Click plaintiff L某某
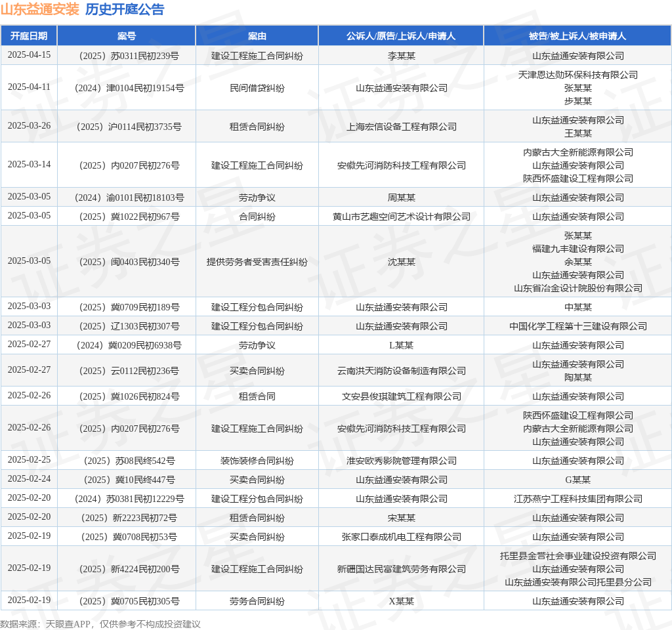 click(401, 345)
